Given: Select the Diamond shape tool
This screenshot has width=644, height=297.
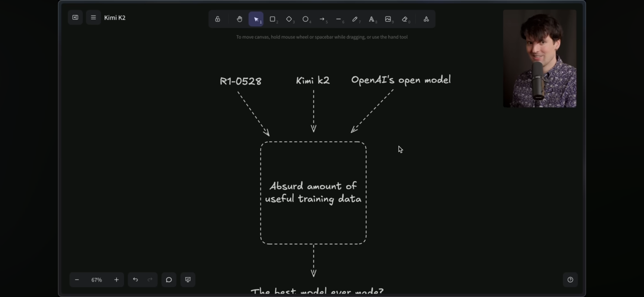Looking at the screenshot, I should pos(289,19).
